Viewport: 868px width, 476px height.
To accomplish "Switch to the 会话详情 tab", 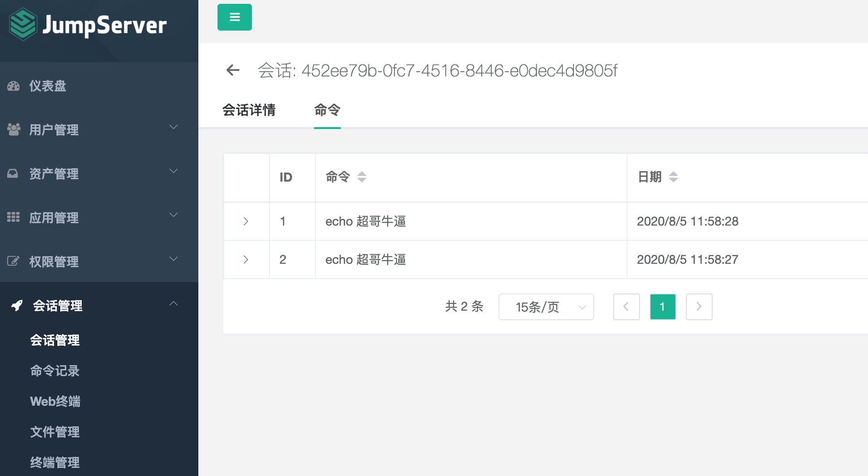I will click(249, 110).
